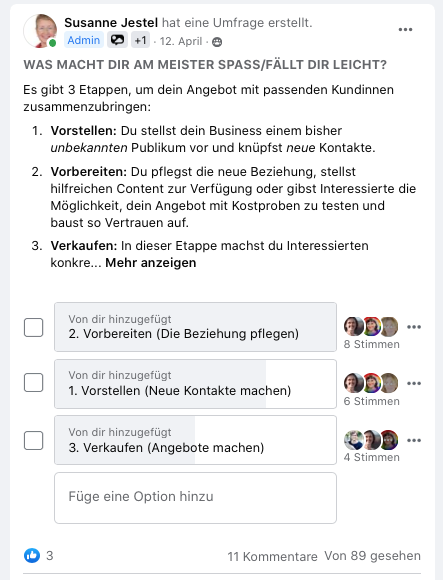This screenshot has height=580, width=443.
Task: Check the 3. Verkaufen poll checkbox
Action: (34, 440)
